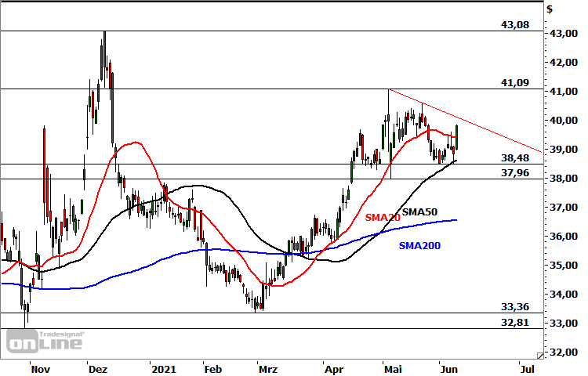Viewport: 588px width, 376px height.
Task: Click the Jul month on time axis
Action: [x=528, y=367]
